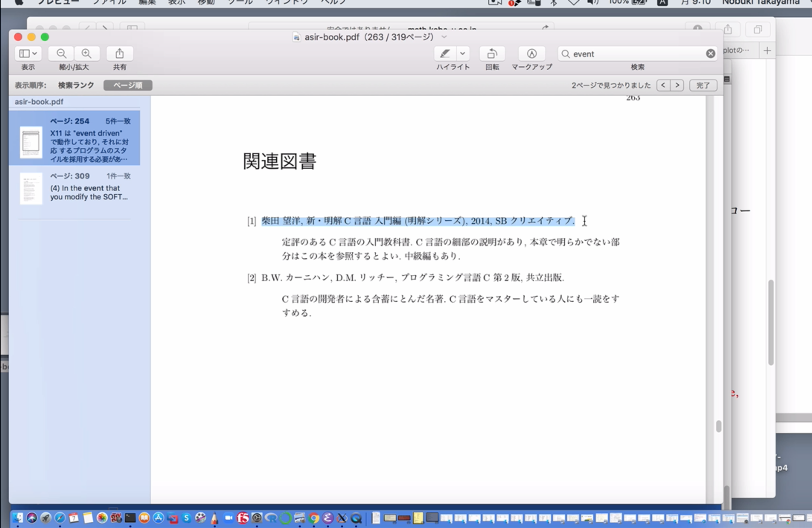Click the input source A in menu bar
812x528 pixels.
(662, 2)
